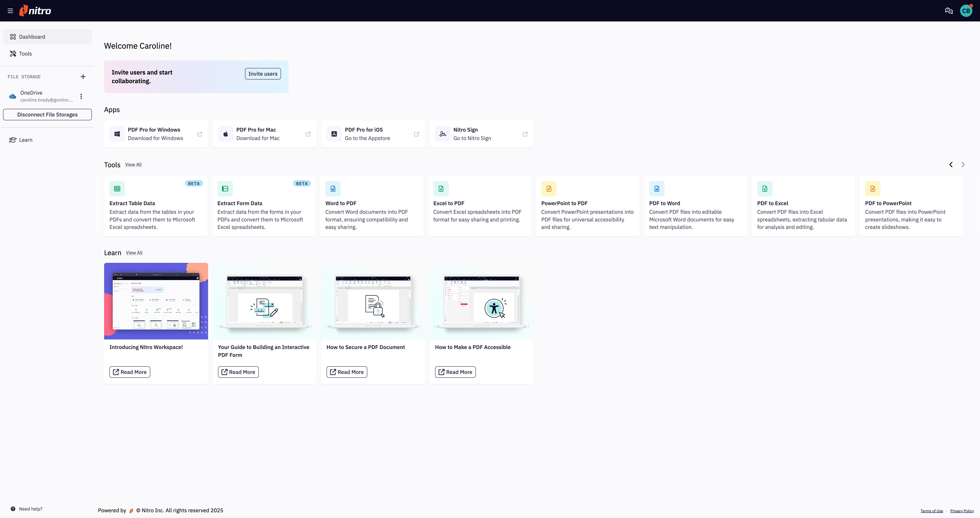The image size is (980, 518).
Task: Open external link for PDF Pro for Mac
Action: point(308,134)
